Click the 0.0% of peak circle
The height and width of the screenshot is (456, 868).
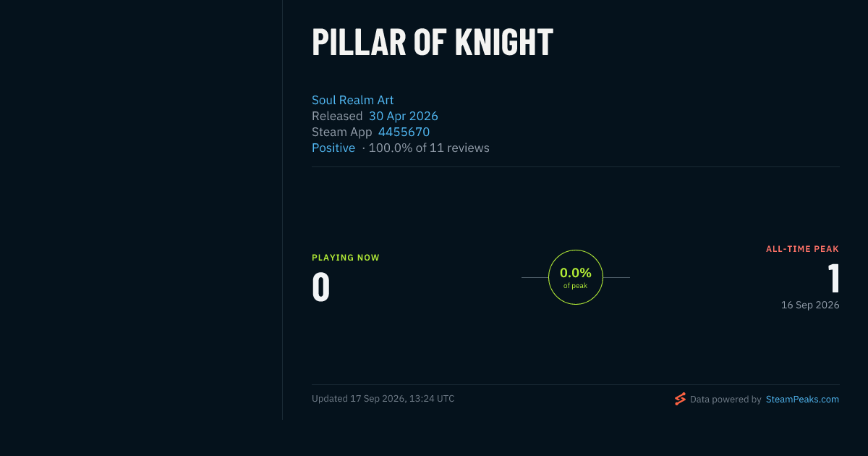pos(576,277)
